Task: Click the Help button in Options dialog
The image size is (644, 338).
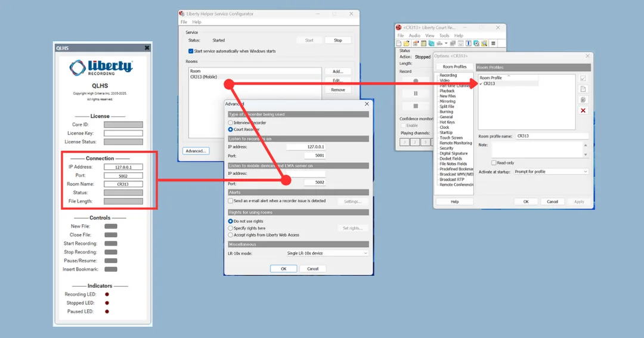Action: pyautogui.click(x=454, y=201)
